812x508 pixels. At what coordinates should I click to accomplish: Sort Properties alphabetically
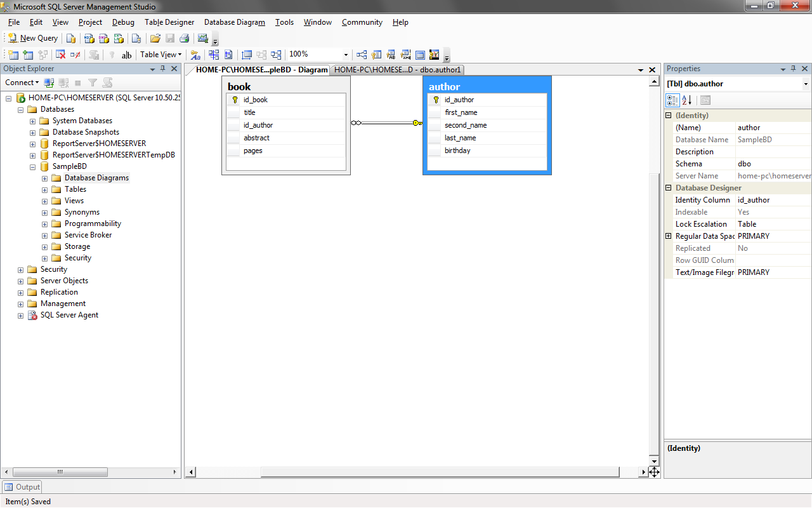click(x=687, y=100)
